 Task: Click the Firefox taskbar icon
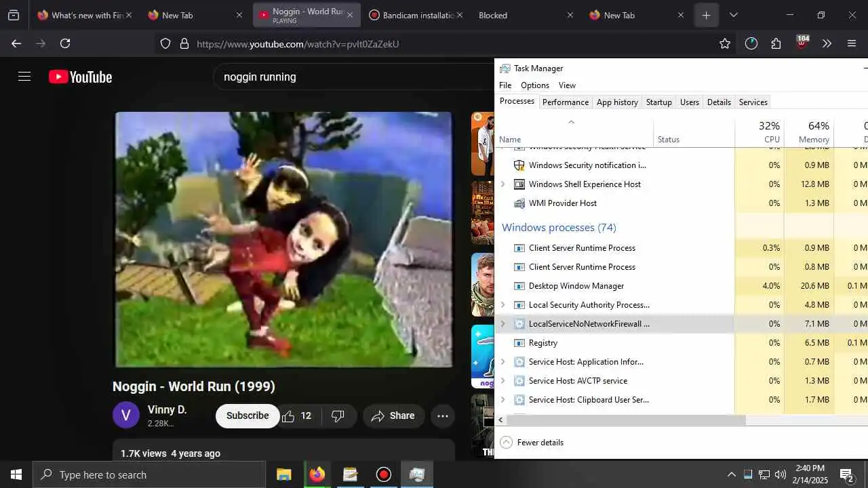click(317, 474)
